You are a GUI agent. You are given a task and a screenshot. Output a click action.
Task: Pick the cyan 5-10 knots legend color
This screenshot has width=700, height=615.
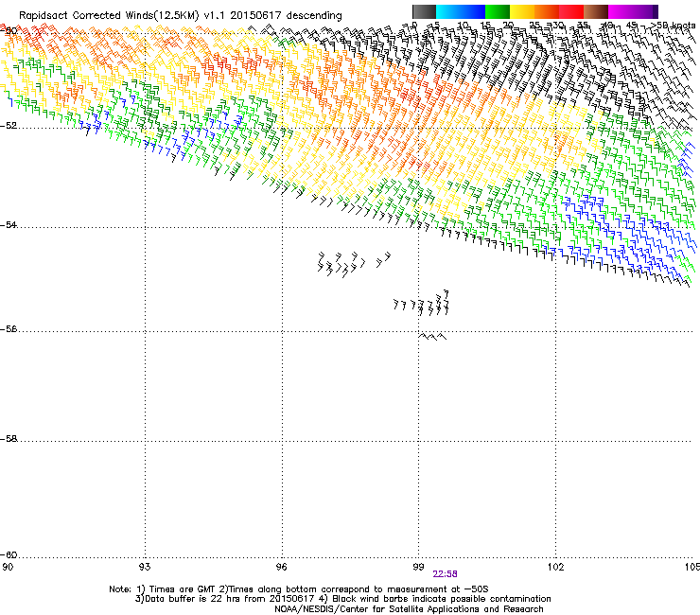pos(448,11)
